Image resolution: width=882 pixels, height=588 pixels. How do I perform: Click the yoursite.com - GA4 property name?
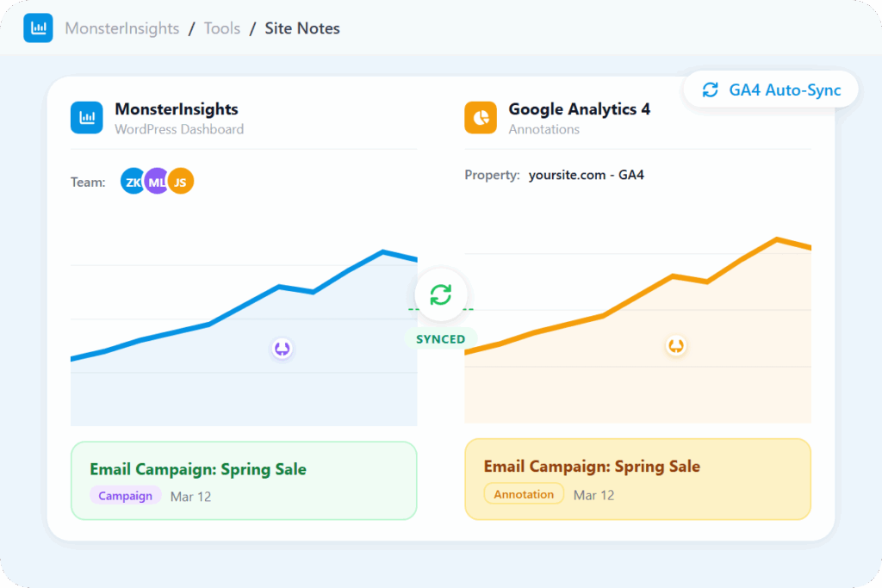pos(586,175)
